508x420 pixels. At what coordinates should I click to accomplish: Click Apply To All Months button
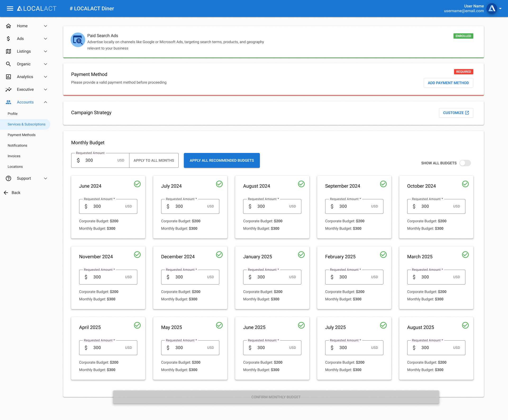[154, 160]
